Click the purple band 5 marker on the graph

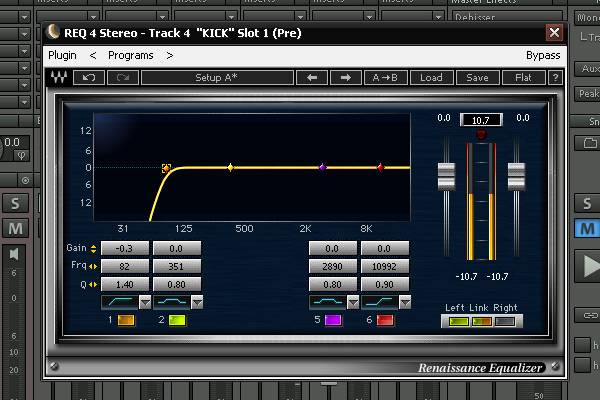323,167
